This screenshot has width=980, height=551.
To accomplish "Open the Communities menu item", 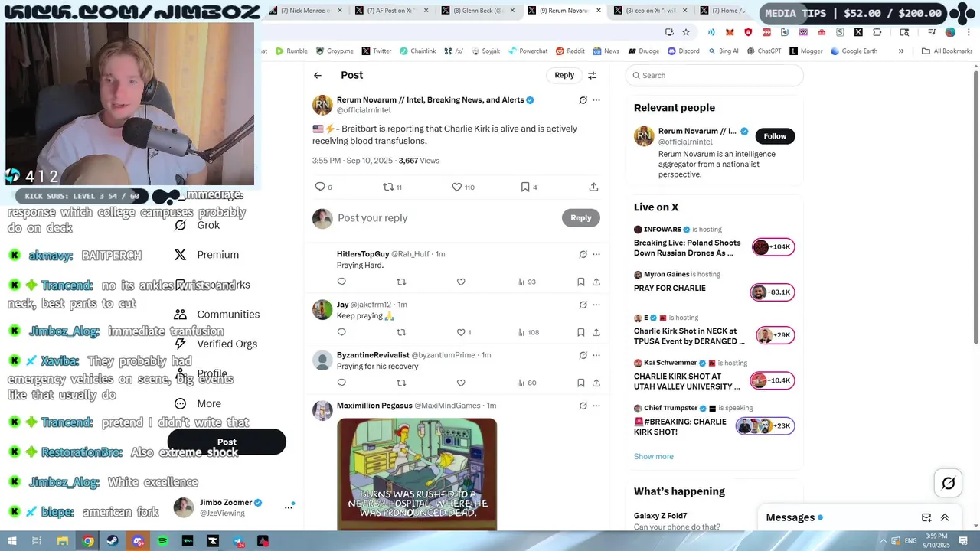I will coord(228,314).
